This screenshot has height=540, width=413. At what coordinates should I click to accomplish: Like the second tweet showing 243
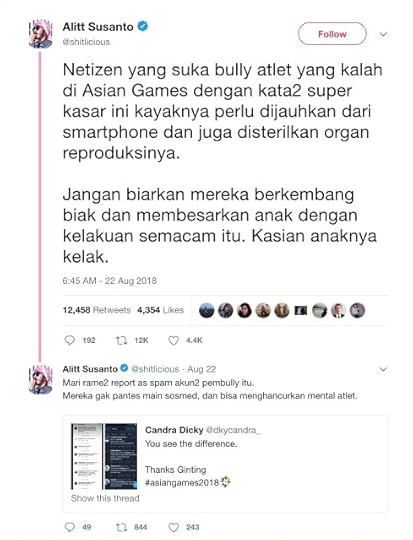[x=173, y=527]
